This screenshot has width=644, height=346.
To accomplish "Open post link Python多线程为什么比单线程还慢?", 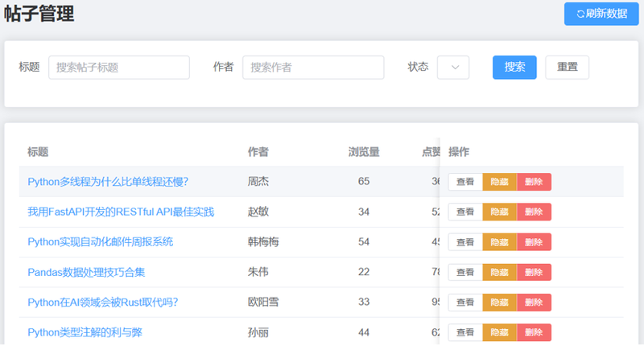I will pos(108,182).
